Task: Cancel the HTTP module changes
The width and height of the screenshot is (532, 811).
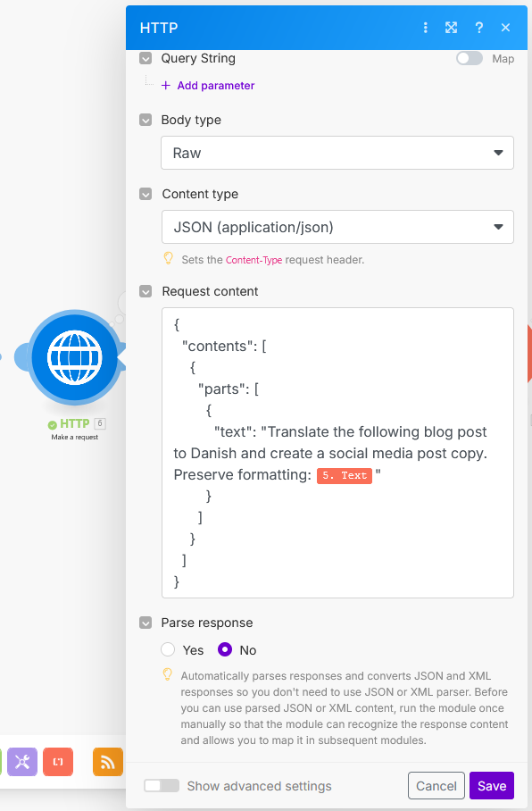Action: point(436,786)
